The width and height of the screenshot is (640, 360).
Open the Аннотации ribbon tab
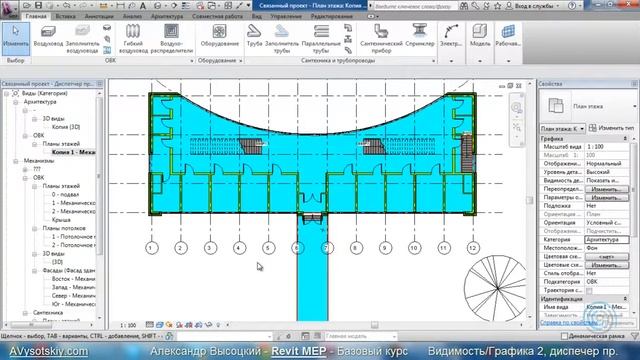[x=99, y=16]
